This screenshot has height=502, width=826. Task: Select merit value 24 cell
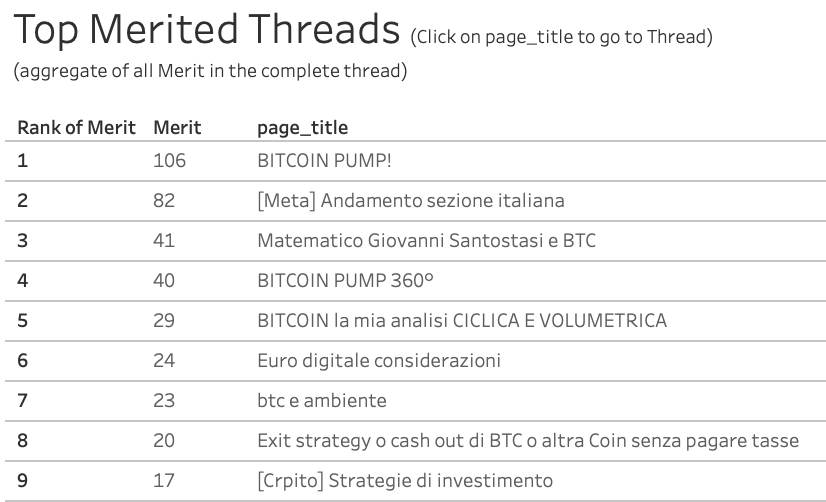pyautogui.click(x=164, y=361)
